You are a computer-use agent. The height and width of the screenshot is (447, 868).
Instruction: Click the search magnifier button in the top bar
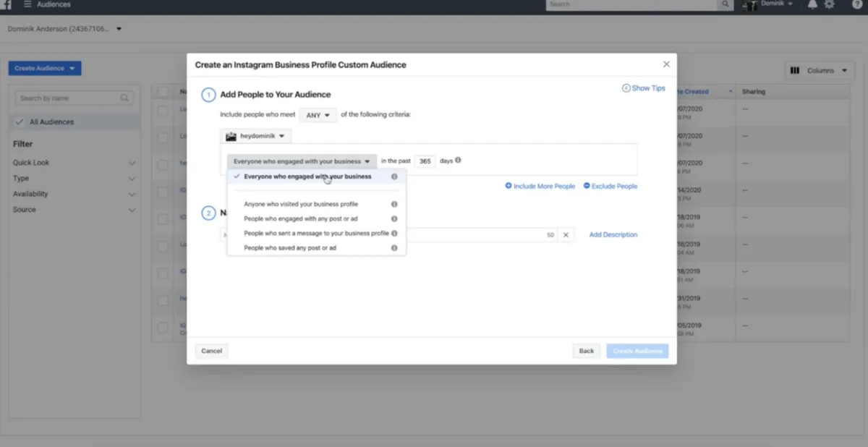click(725, 4)
